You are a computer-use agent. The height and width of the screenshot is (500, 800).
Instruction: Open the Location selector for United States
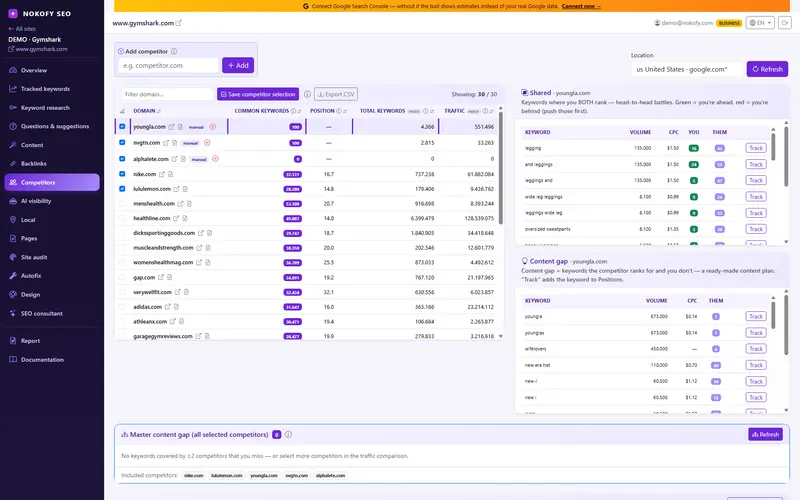click(687, 69)
